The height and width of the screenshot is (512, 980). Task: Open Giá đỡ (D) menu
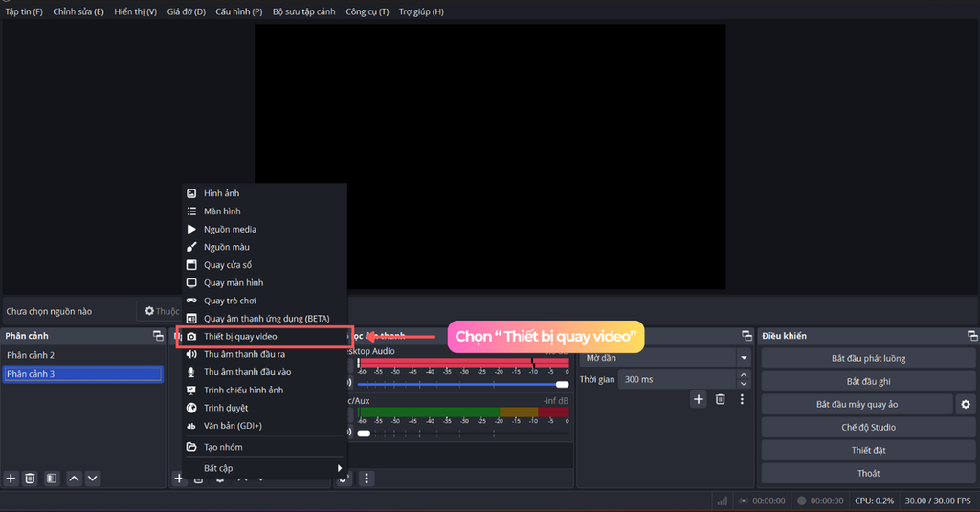(187, 11)
